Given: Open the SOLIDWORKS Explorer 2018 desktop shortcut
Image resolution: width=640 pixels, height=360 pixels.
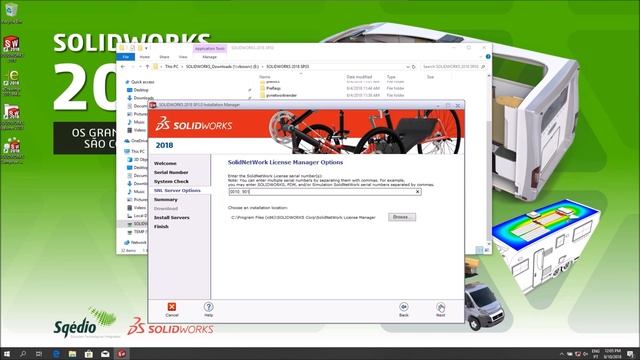Looking at the screenshot, I should 12,117.
